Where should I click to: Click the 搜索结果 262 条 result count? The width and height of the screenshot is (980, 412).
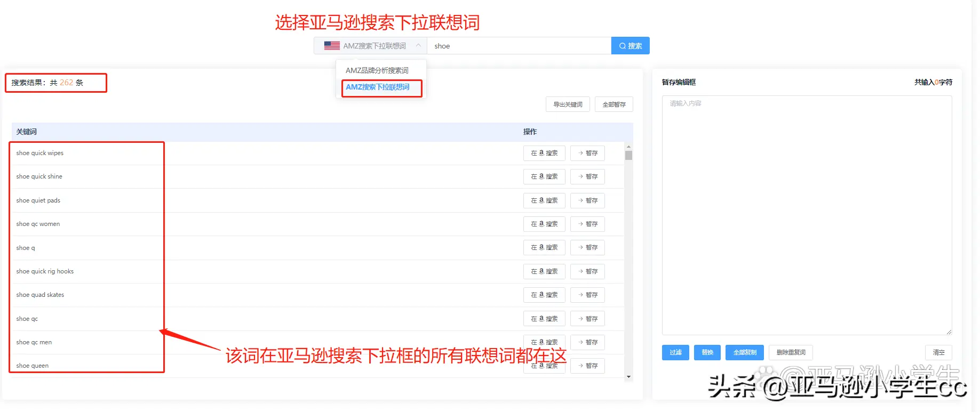pyautogui.click(x=47, y=83)
